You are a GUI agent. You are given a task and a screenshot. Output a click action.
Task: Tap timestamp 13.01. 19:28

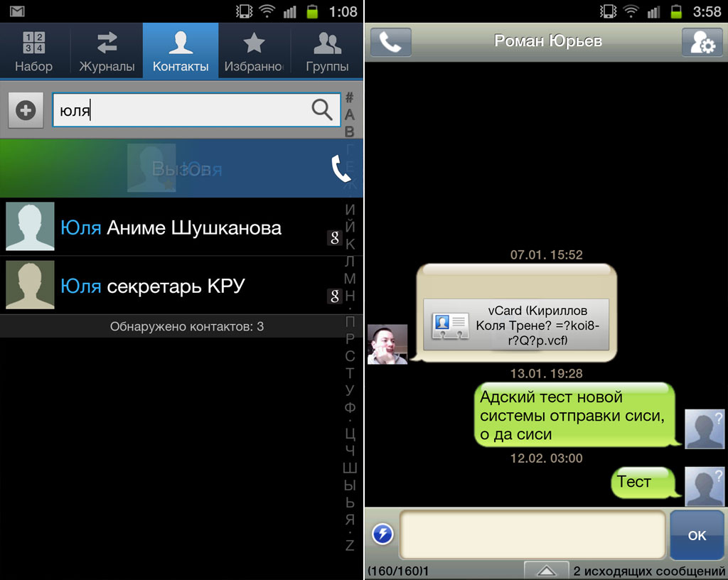click(x=547, y=374)
